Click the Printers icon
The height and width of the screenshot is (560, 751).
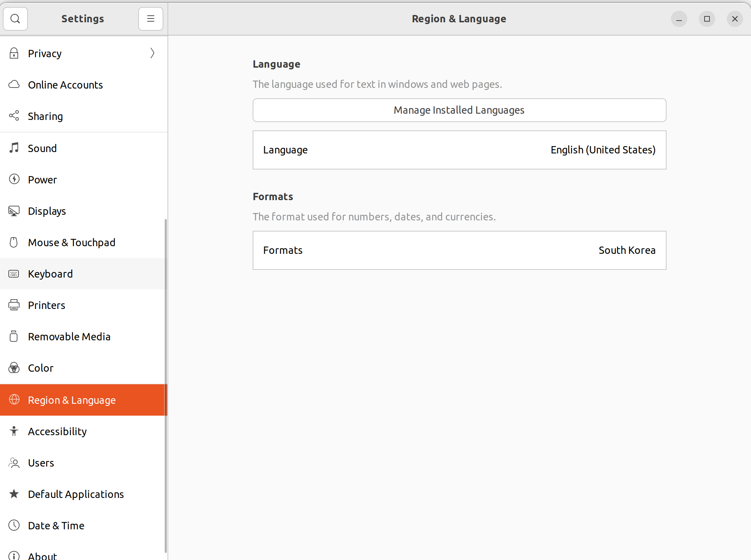(14, 305)
